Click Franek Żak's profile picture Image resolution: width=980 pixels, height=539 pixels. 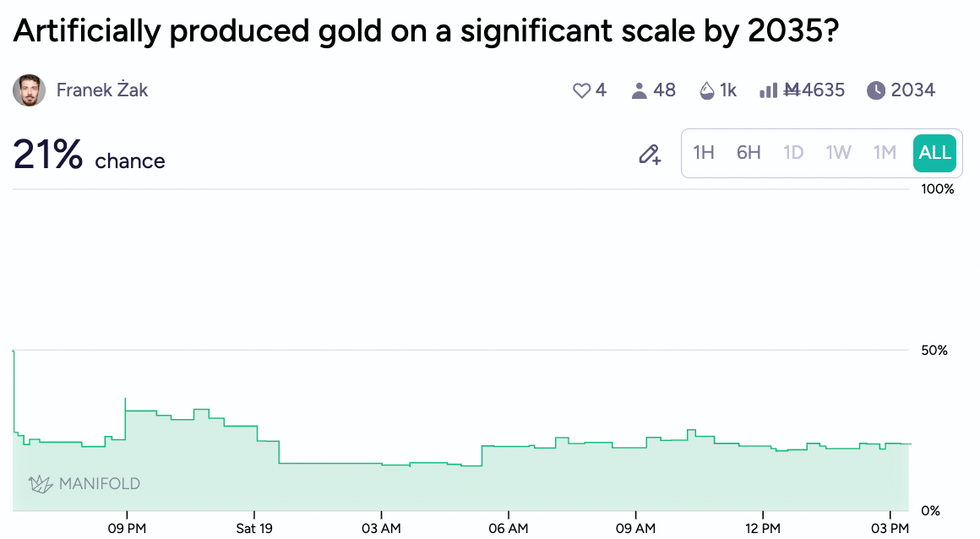coord(29,90)
